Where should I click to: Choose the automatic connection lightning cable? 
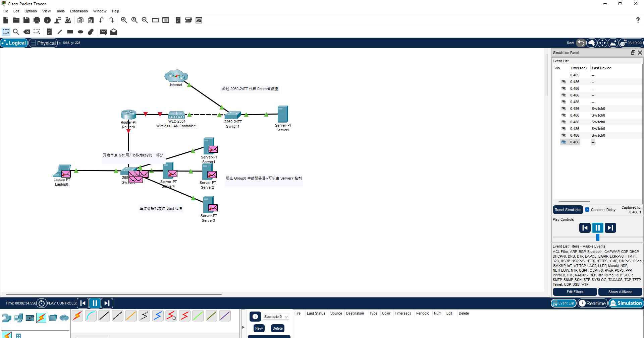tap(77, 316)
